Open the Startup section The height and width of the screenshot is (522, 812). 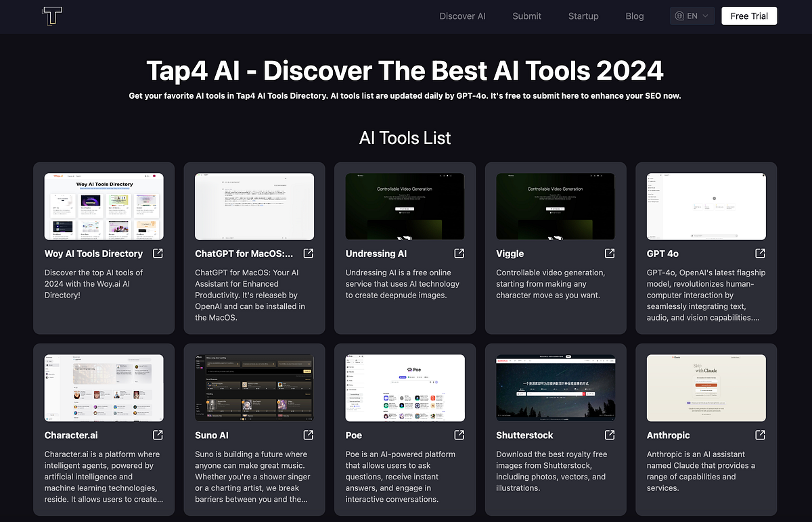tap(583, 16)
